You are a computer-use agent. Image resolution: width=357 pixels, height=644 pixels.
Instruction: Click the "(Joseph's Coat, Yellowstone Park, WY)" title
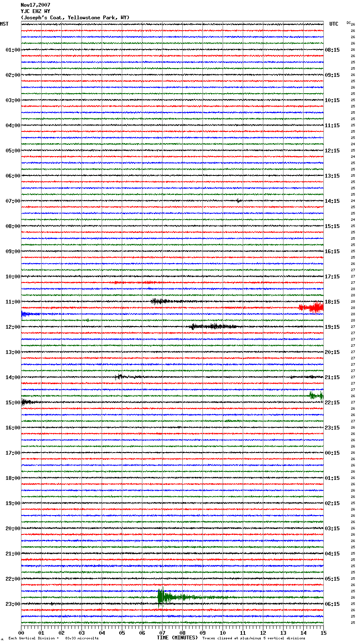75,18
